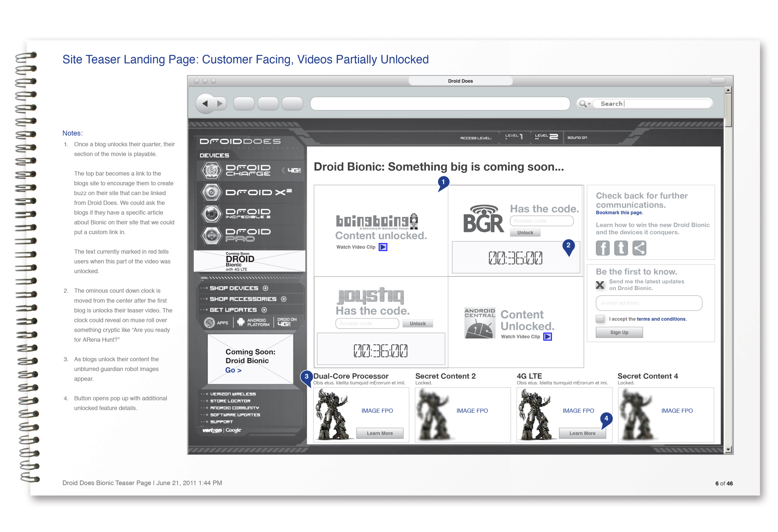Image resolution: width=778 pixels, height=532 pixels.
Task: Open the Droid X2 device icon
Action: click(211, 192)
